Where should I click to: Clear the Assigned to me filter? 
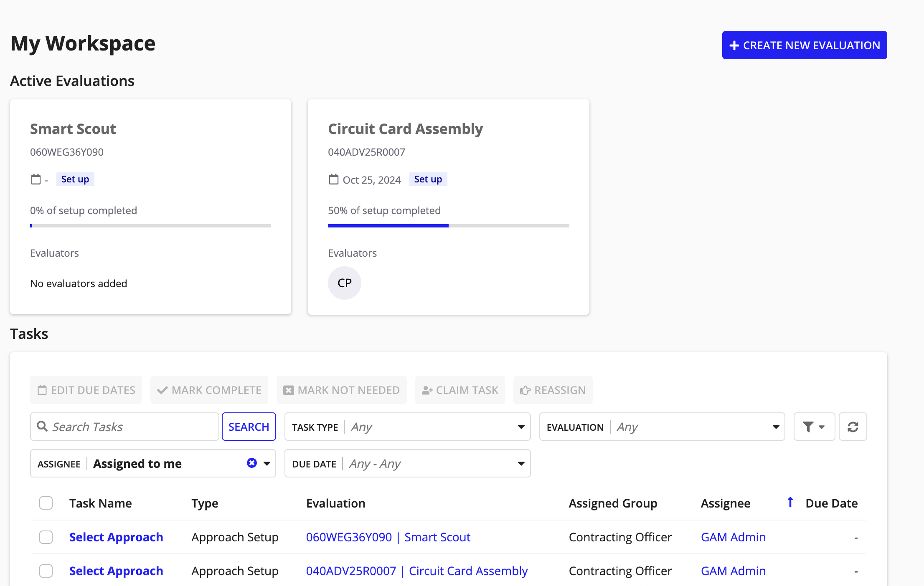[x=251, y=463]
